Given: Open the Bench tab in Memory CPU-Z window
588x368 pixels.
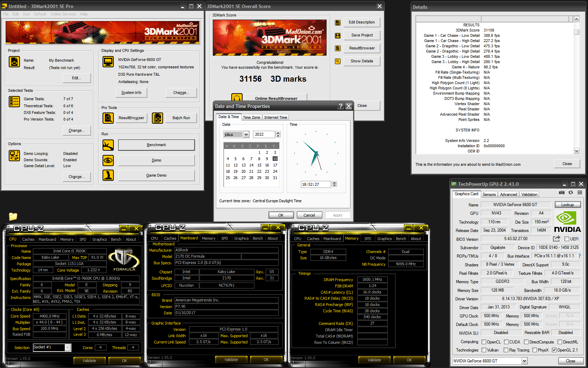Looking at the screenshot, I should pos(401,239).
